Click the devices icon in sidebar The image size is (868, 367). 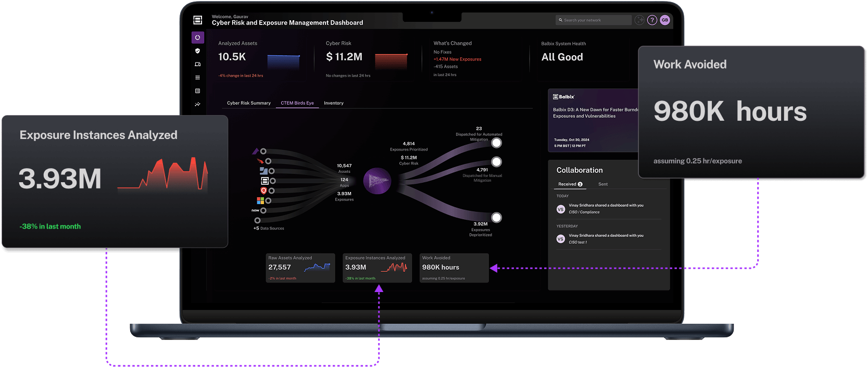click(x=197, y=65)
